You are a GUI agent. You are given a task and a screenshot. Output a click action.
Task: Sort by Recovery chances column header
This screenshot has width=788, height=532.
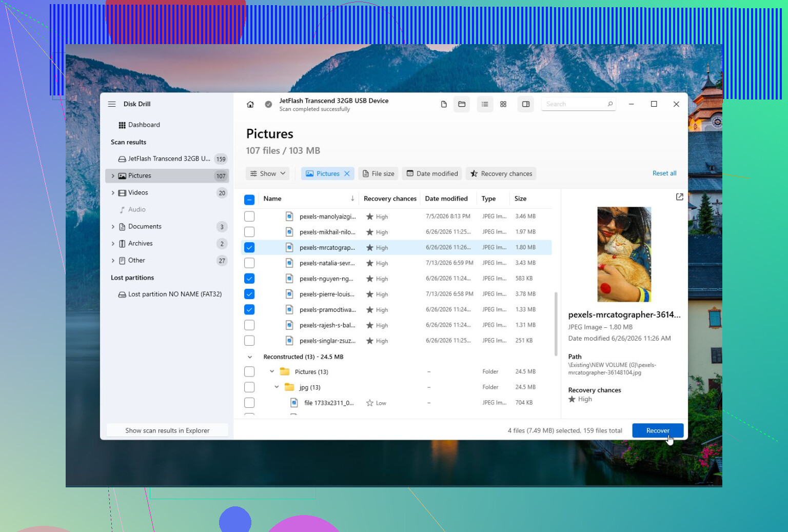click(390, 199)
